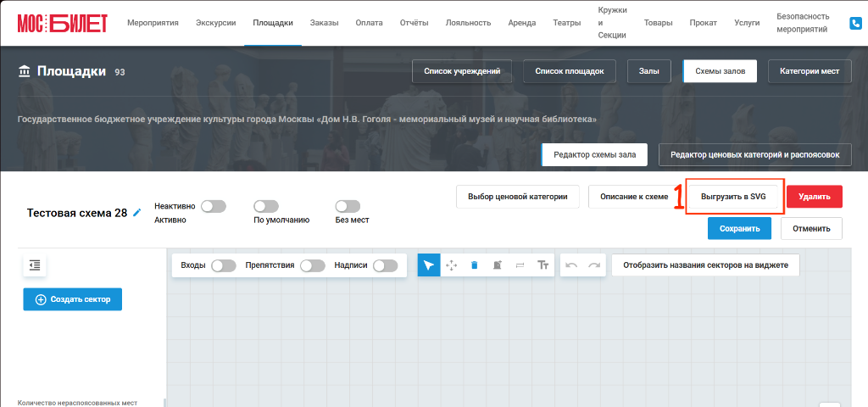Activate the move/pan tool
868x407 pixels.
(x=451, y=265)
